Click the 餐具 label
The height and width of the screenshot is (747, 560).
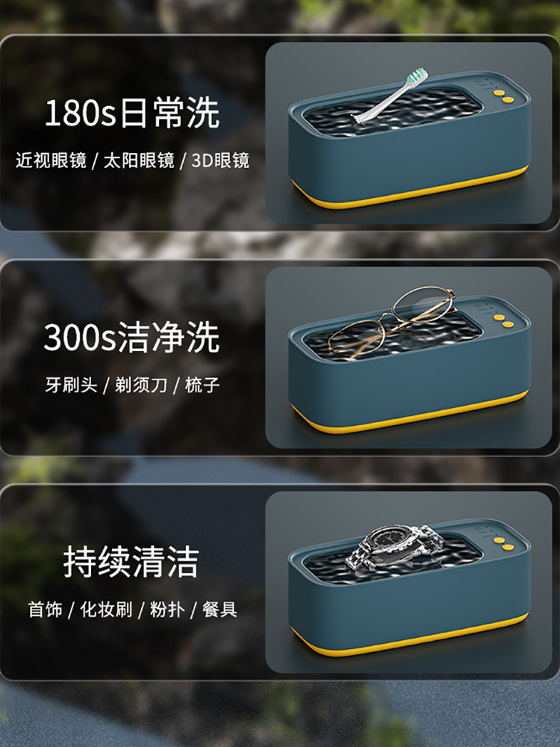(x=220, y=610)
